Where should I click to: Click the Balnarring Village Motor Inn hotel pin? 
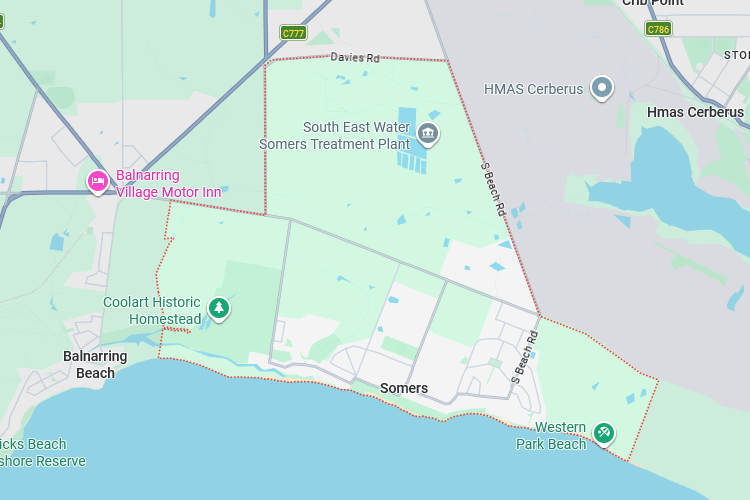tap(98, 182)
